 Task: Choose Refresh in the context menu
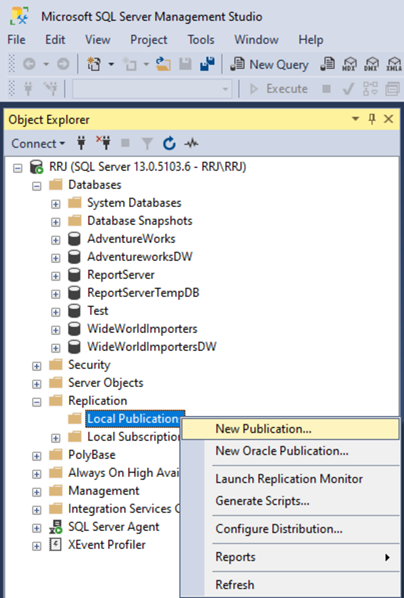pyautogui.click(x=290, y=585)
